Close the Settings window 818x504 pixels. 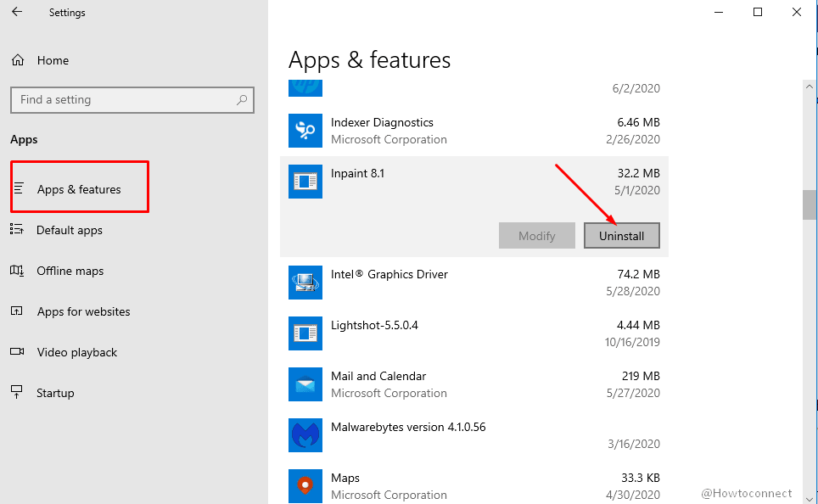coord(797,12)
